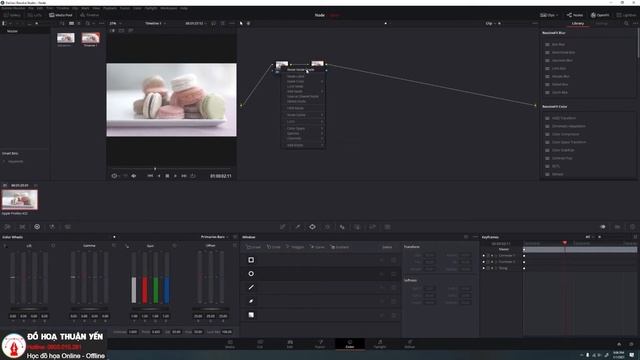
Task: Toggle loop playback in viewer
Action: point(193,176)
